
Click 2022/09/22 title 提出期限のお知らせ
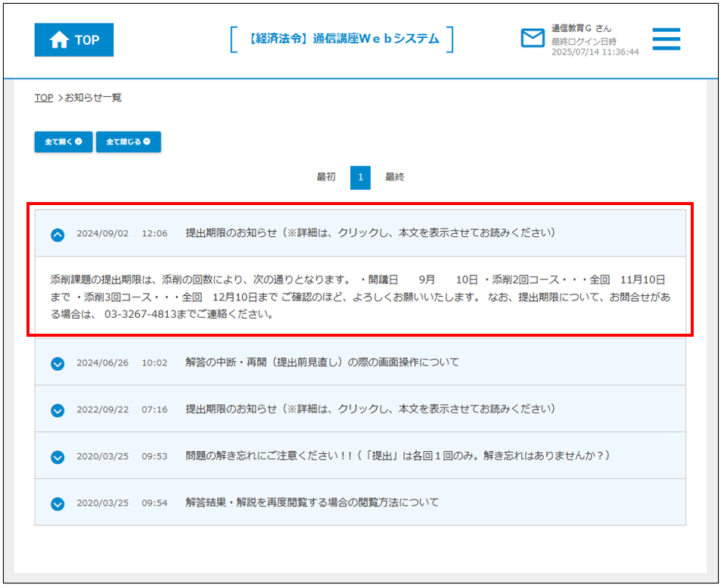370,409
